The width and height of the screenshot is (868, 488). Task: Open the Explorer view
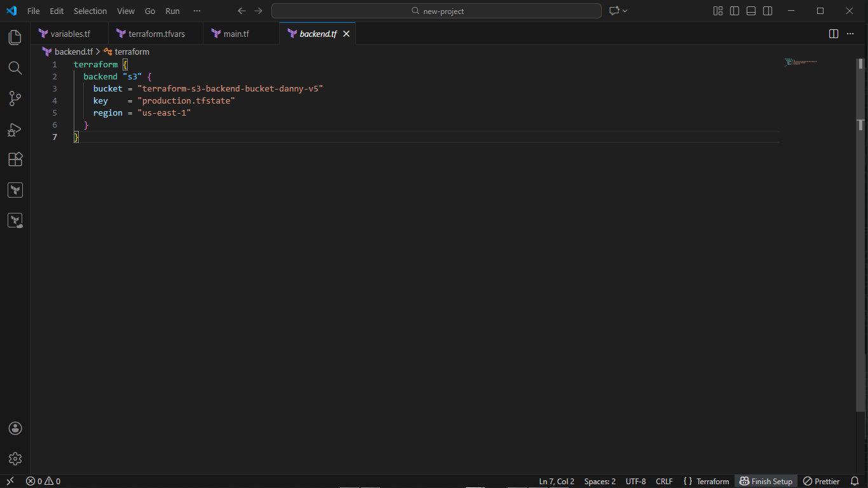[15, 37]
